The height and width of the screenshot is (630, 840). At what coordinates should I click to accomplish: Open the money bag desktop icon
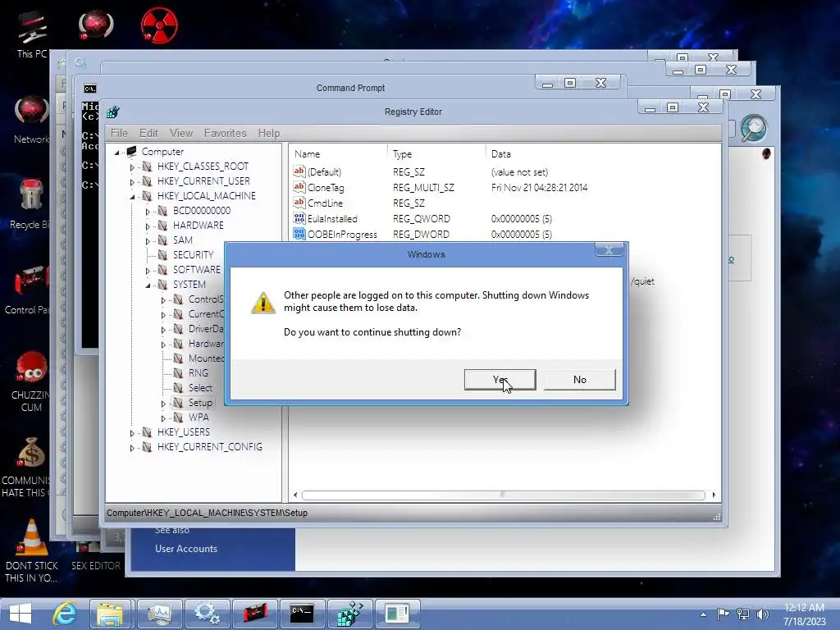[x=31, y=467]
